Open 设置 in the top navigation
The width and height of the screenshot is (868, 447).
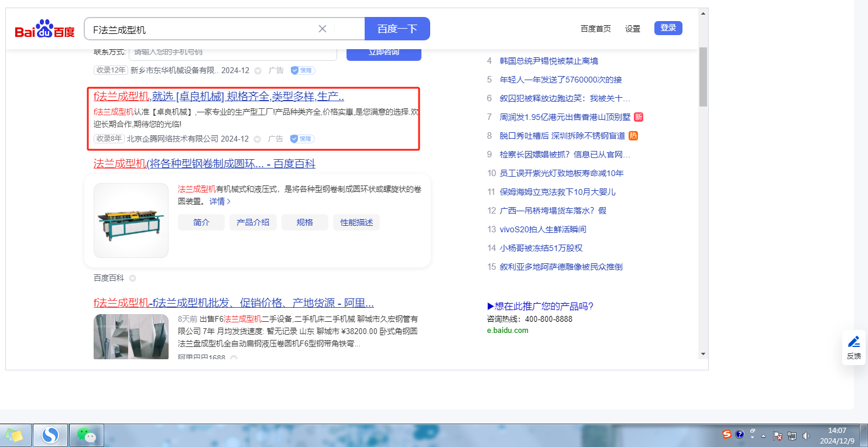632,29
